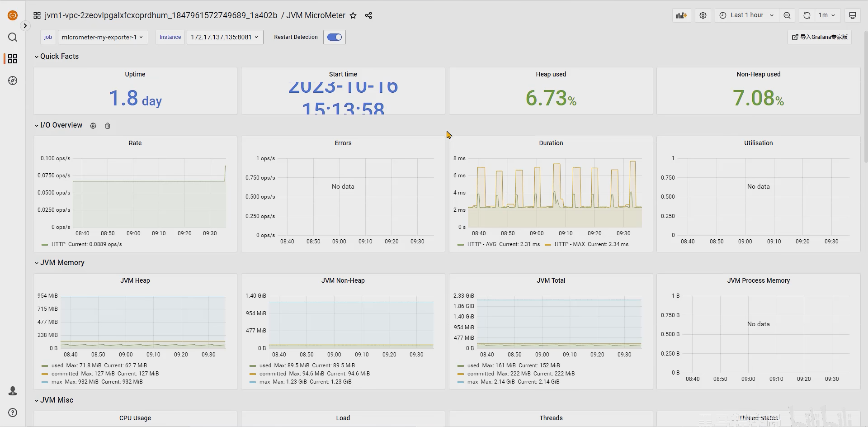This screenshot has width=868, height=427.
Task: Expand the sidebar with the arrow button
Action: pyautogui.click(x=25, y=26)
